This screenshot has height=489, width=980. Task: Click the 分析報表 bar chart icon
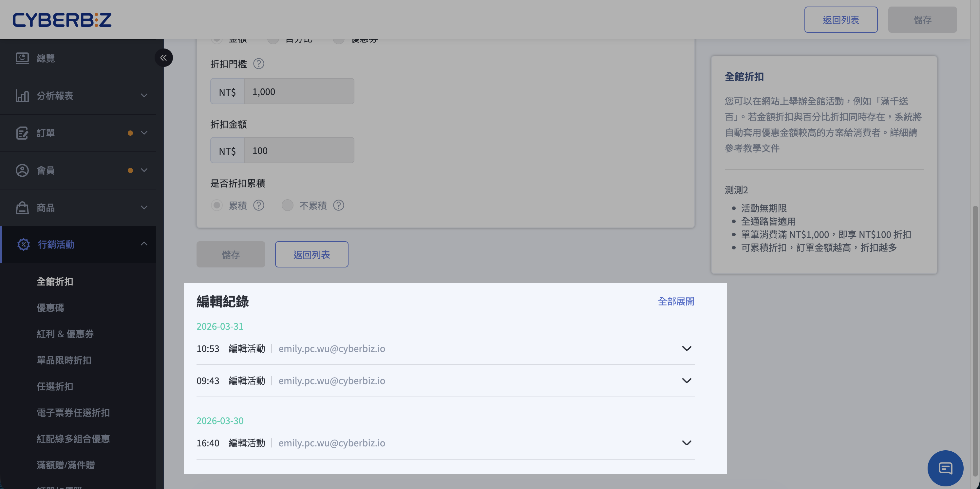[x=22, y=95]
